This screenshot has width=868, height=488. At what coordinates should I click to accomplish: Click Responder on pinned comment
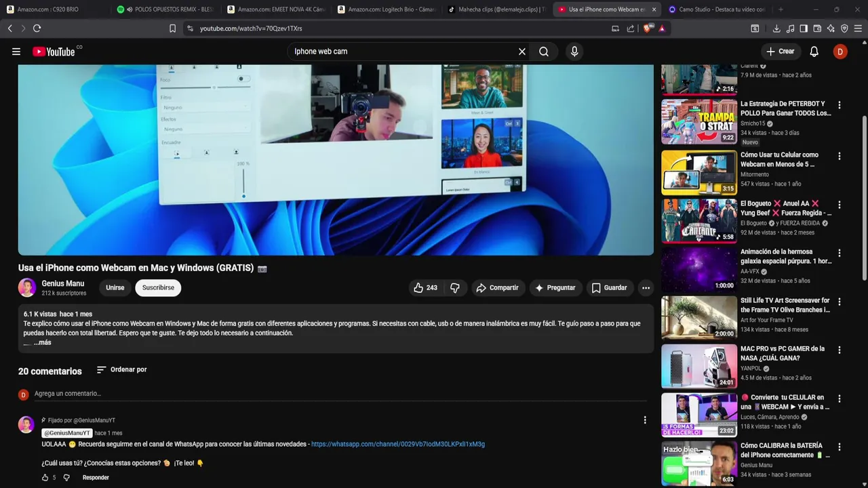[x=96, y=478]
